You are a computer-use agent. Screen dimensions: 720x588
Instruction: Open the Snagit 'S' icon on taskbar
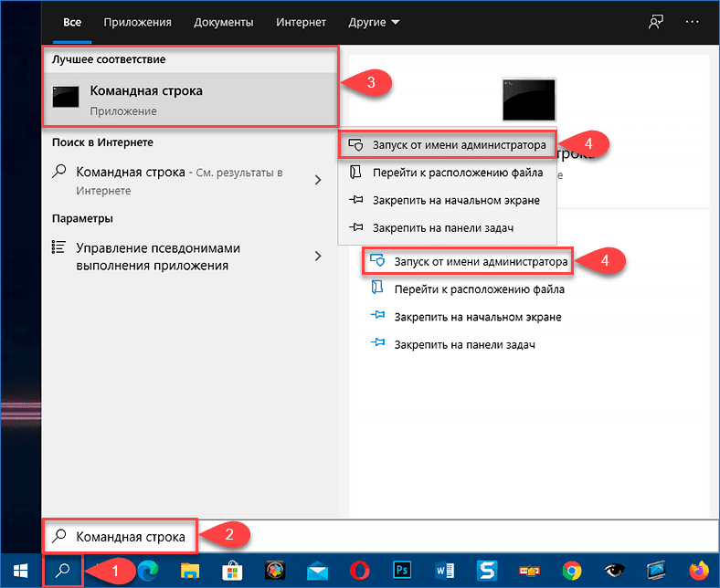pyautogui.click(x=487, y=571)
